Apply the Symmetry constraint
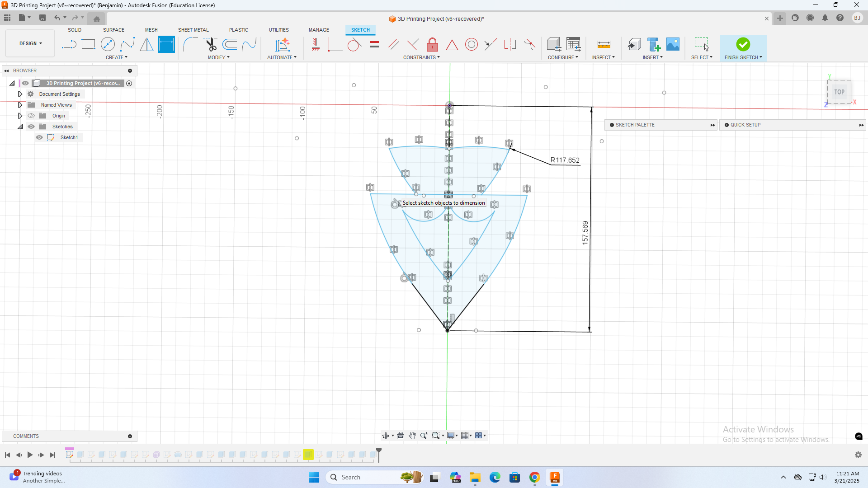Viewport: 868px width, 488px height. [x=510, y=44]
